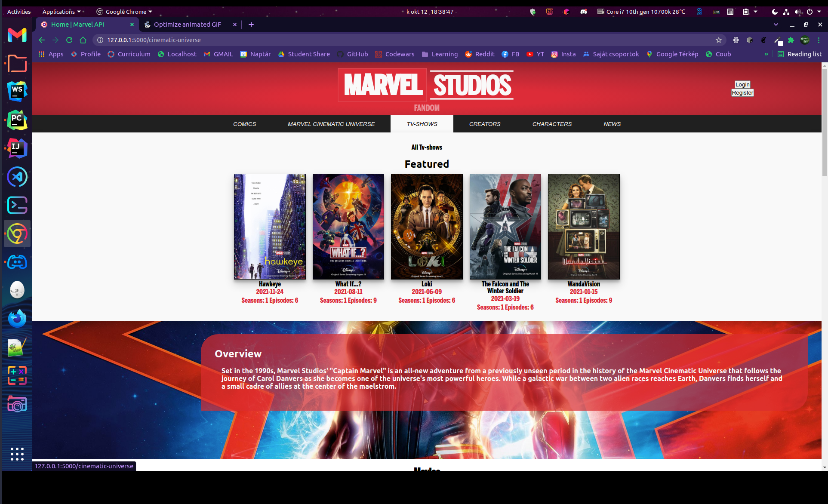Open Visual Studio Code from dock
Viewport: 828px width, 504px height.
pos(17,177)
